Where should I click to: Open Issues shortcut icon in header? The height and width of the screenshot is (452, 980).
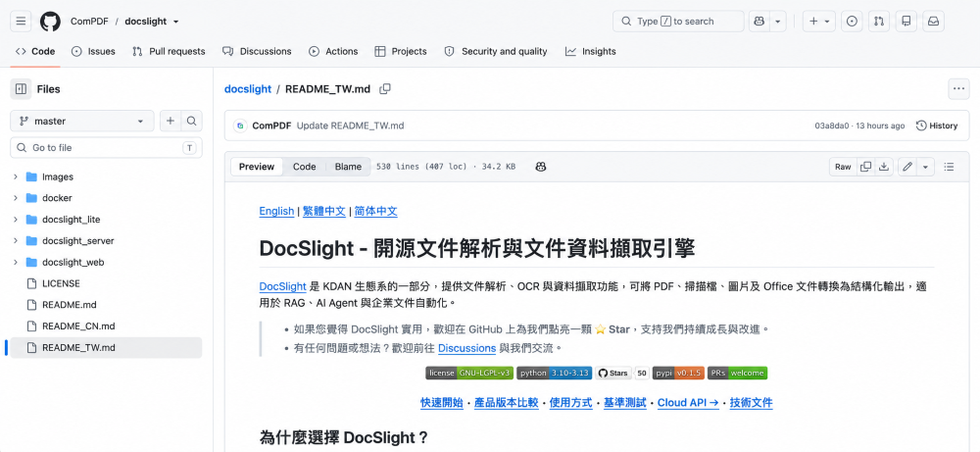[x=852, y=22]
